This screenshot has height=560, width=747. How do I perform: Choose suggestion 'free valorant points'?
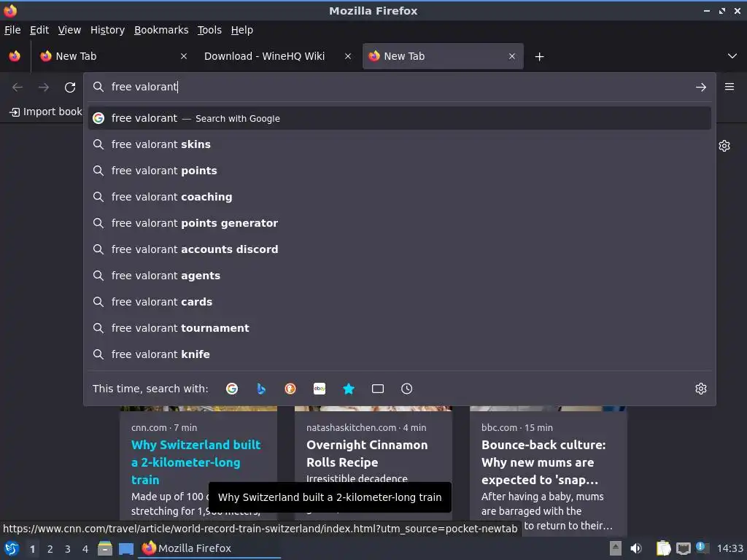pyautogui.click(x=399, y=171)
